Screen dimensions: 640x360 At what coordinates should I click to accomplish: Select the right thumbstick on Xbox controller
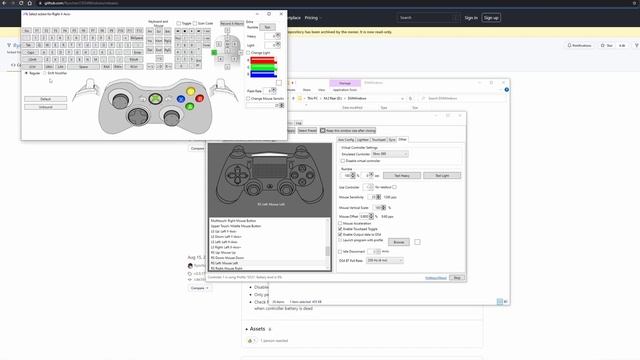pyautogui.click(x=171, y=118)
